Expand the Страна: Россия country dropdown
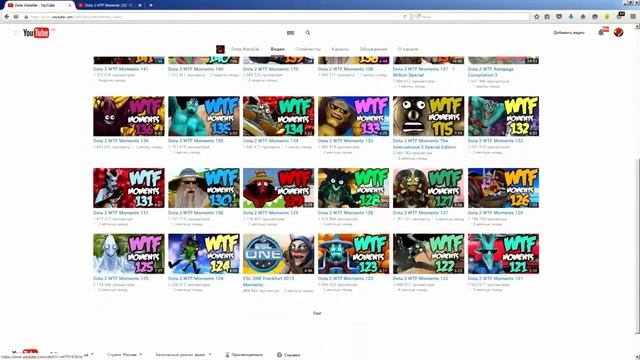 tap(124, 355)
